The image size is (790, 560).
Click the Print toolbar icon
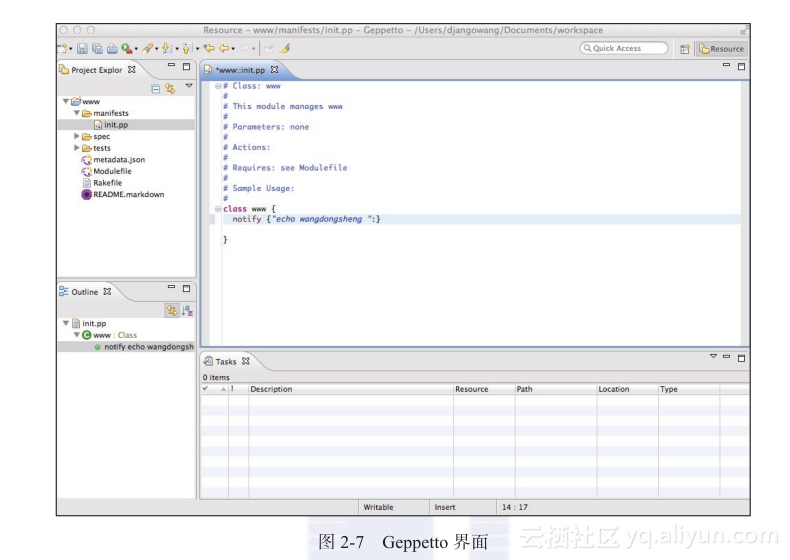click(x=112, y=48)
